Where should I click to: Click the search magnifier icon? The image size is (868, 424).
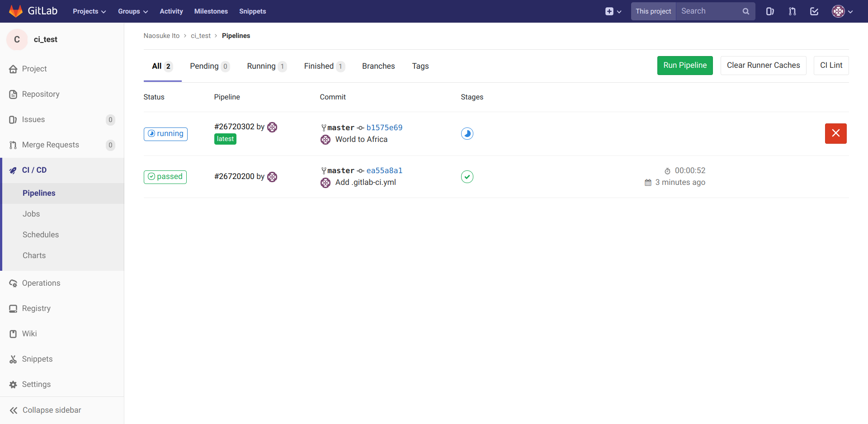click(x=745, y=11)
